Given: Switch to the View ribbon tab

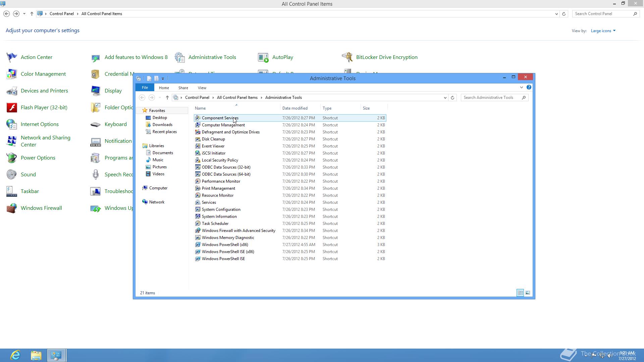Looking at the screenshot, I should pos(202,88).
